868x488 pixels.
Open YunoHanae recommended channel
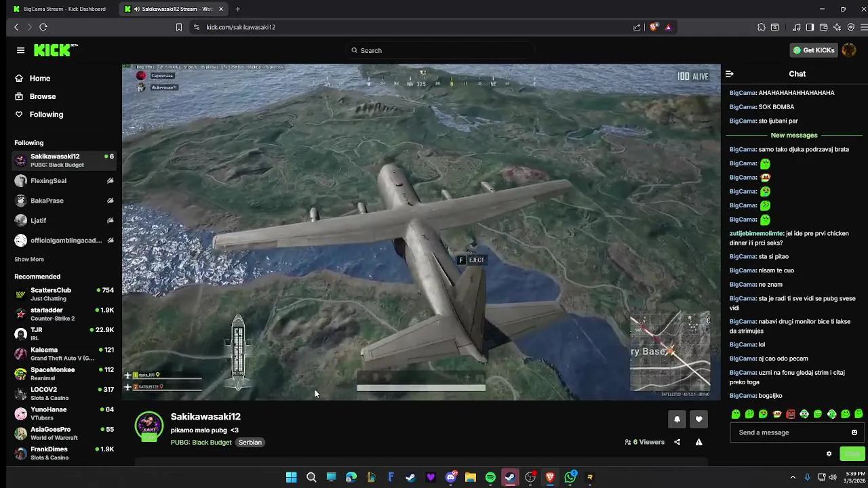[64, 413]
